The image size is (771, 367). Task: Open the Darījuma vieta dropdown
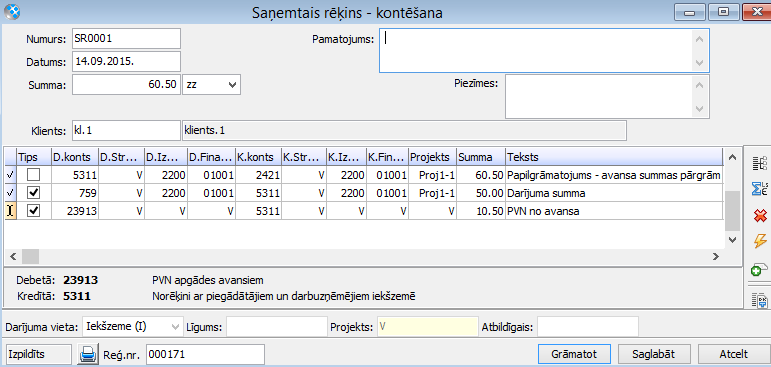[176, 326]
